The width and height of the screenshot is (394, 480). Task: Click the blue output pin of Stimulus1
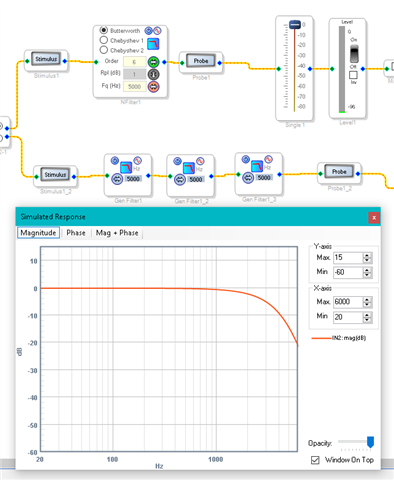(x=65, y=61)
